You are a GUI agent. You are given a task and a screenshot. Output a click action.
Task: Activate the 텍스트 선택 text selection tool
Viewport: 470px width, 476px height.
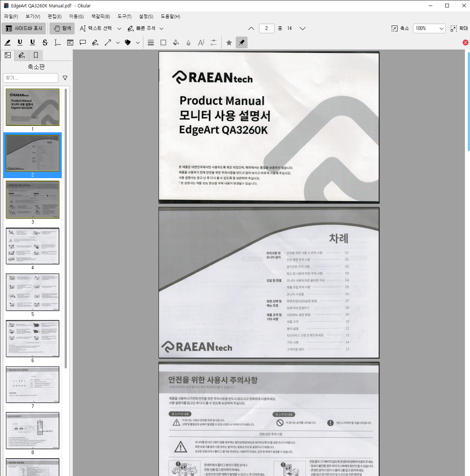click(96, 28)
